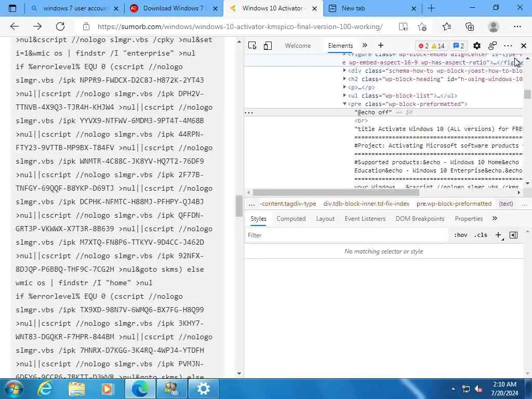This screenshot has height=399, width=532.
Task: Open DevTools settings gear
Action: click(x=477, y=46)
